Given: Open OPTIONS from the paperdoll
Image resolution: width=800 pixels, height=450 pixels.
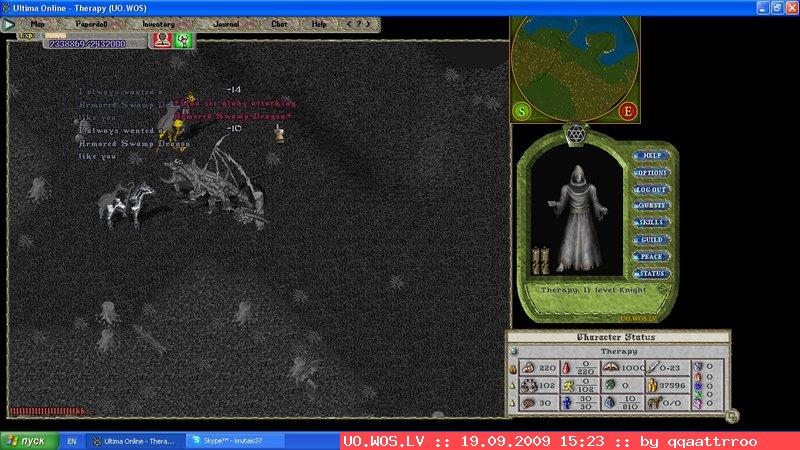Looking at the screenshot, I should coord(652,172).
